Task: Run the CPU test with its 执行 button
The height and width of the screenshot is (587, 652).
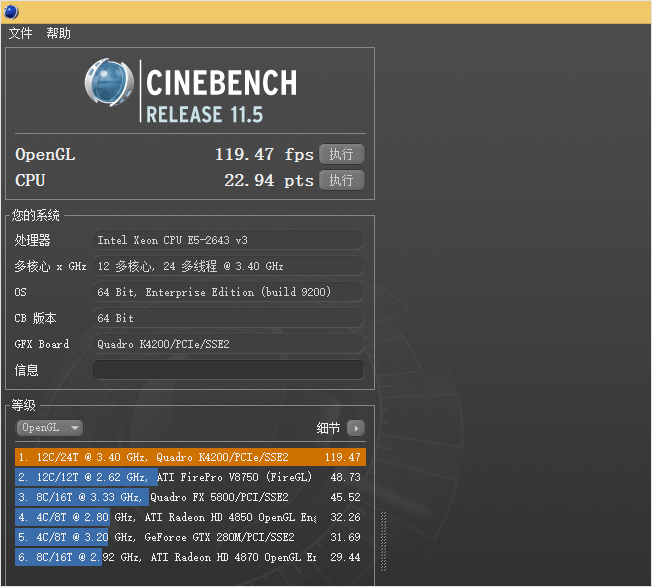Action: pos(342,180)
